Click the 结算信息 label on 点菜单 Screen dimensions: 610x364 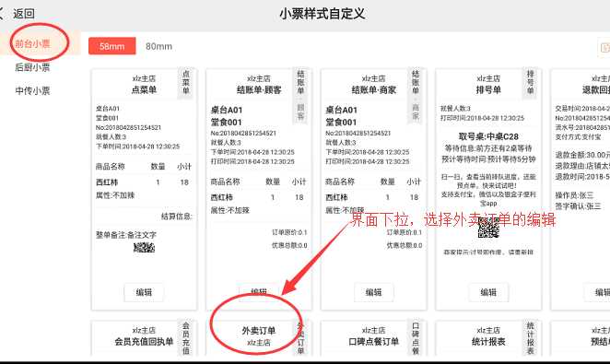pos(177,217)
